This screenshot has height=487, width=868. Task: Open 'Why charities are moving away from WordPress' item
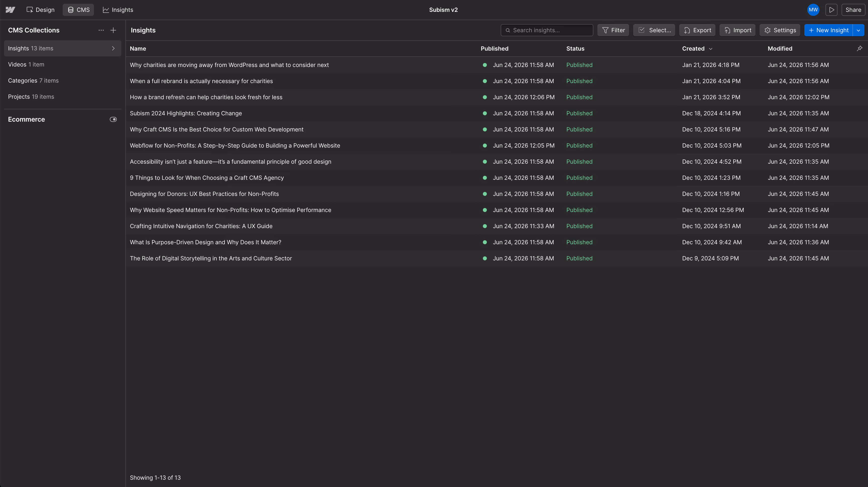tap(229, 65)
